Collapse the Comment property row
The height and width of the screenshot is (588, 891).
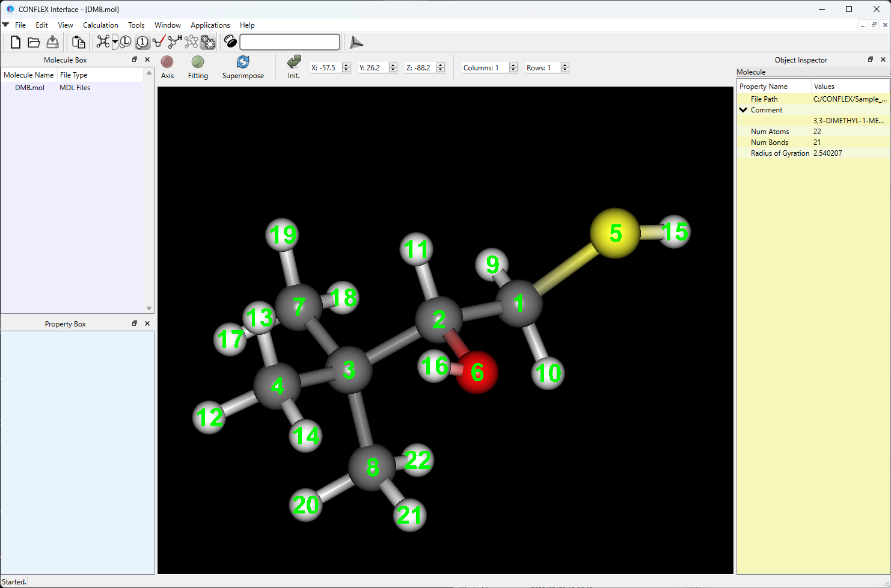tap(744, 110)
